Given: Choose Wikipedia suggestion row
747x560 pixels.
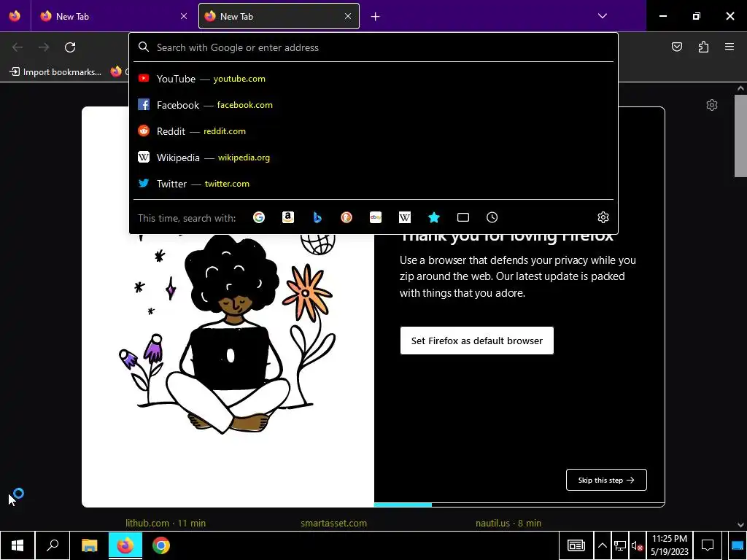Looking at the screenshot, I should [x=373, y=157].
